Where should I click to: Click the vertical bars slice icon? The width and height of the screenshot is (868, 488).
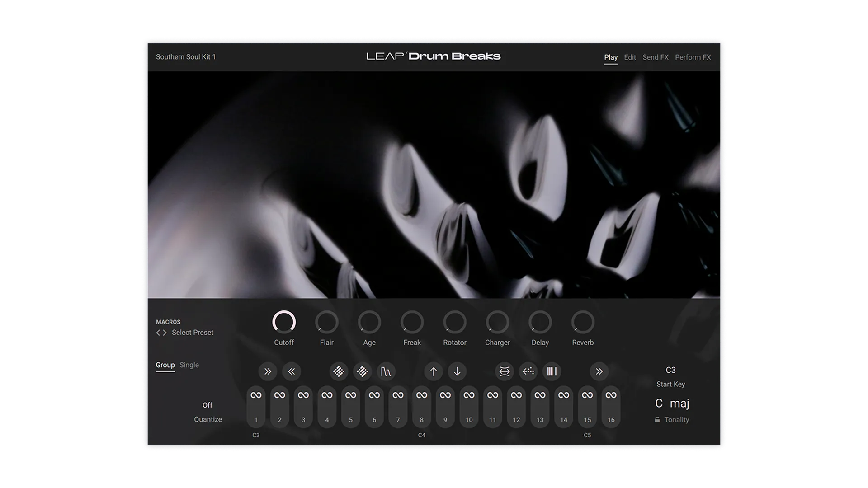552,371
